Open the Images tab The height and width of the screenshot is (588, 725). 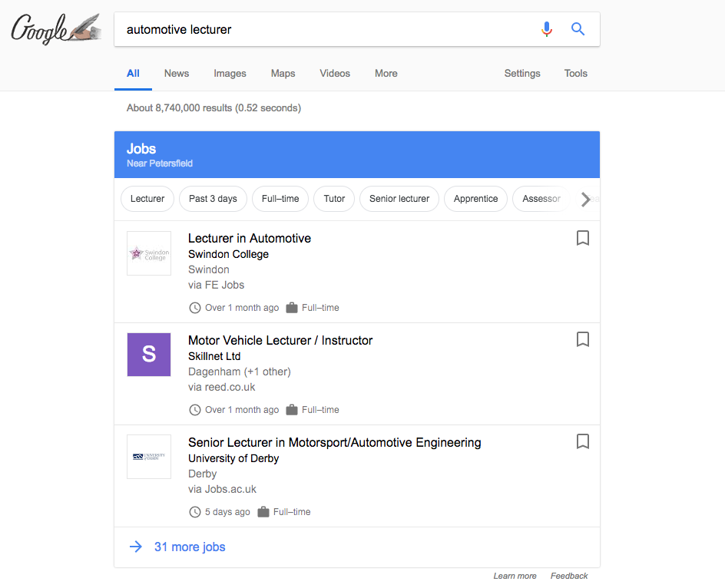230,74
